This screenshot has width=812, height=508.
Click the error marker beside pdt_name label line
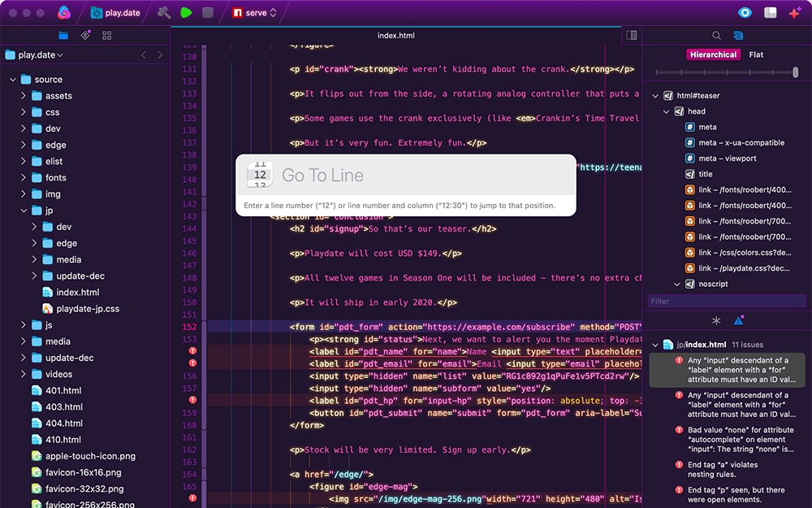tap(192, 351)
